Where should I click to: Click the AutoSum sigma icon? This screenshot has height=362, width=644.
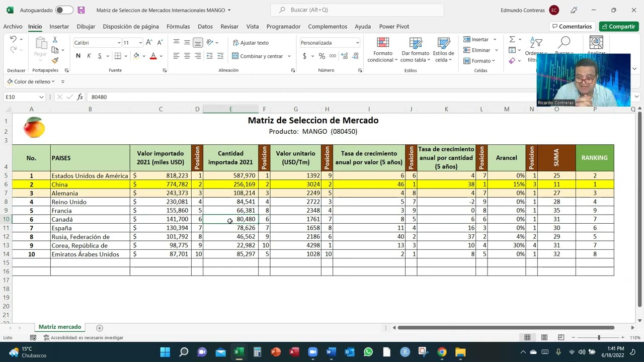tap(512, 39)
